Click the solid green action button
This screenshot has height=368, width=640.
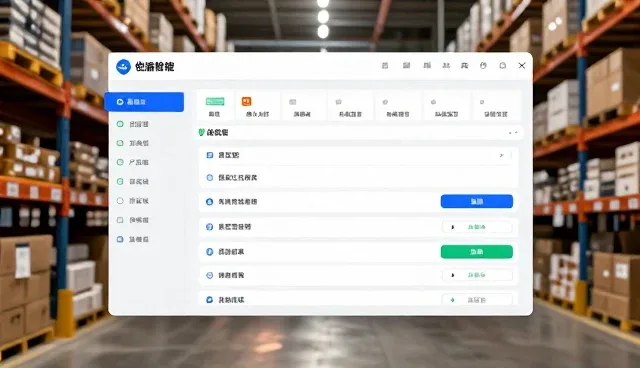tap(477, 252)
